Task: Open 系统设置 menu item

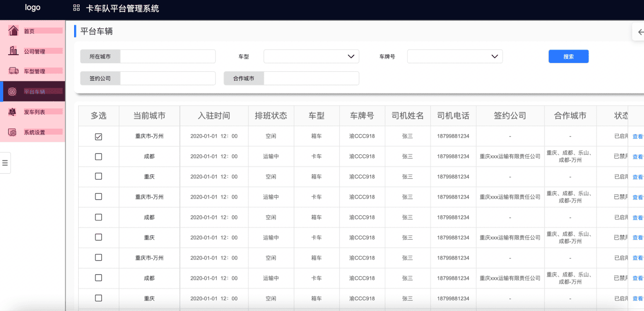Action: pos(35,132)
